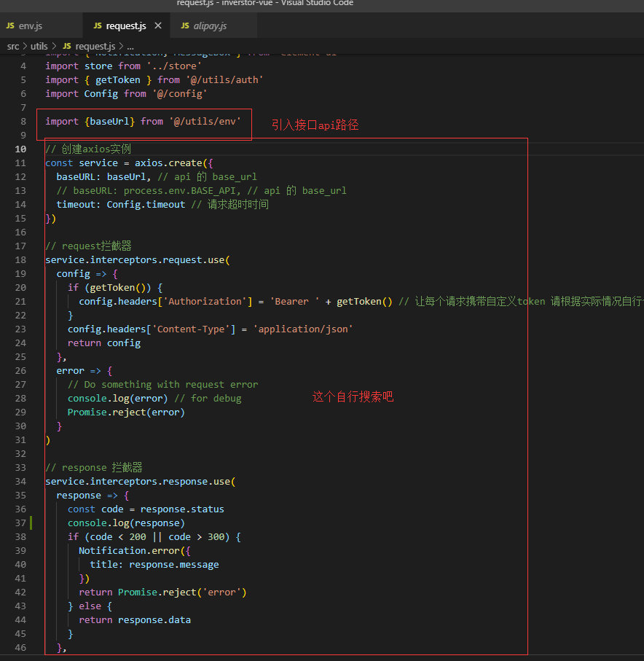Click line number 10 in the gutter

click(x=20, y=149)
